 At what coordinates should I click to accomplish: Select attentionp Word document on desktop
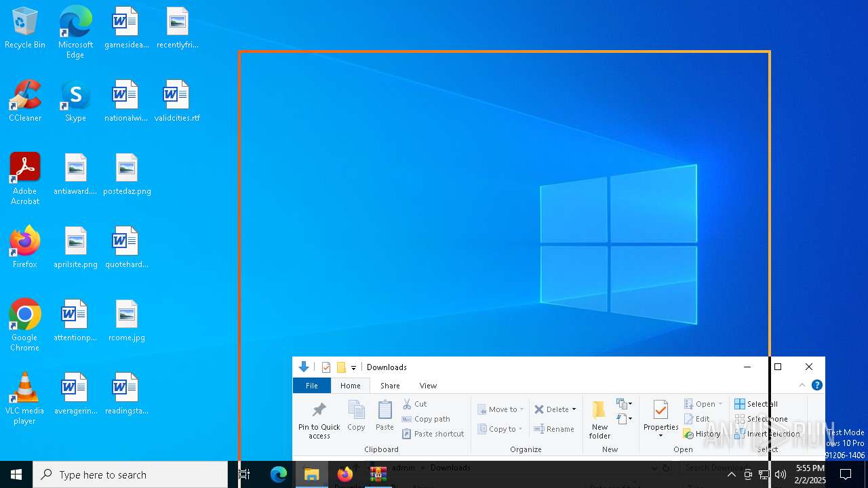point(75,321)
